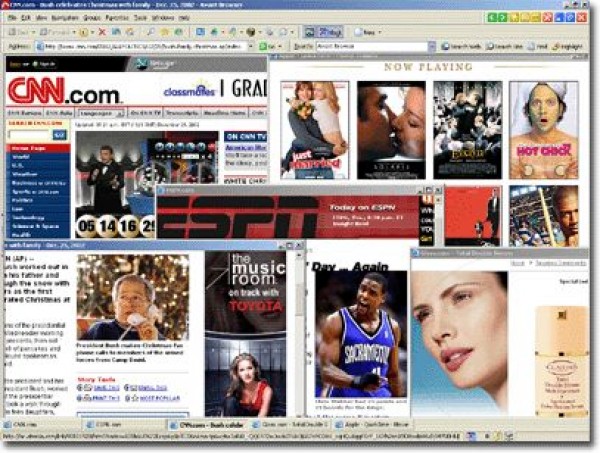Open the search box dropdown arrow
This screenshot has width=600, height=453.
432,46
